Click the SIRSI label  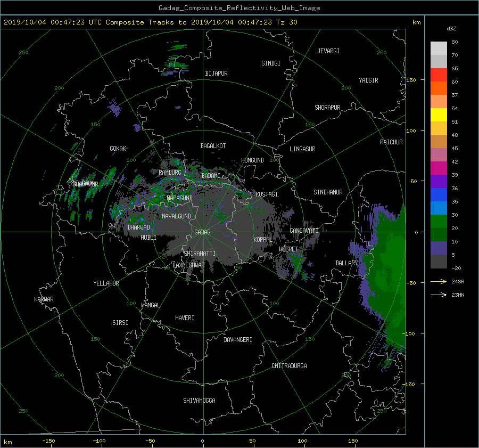(120, 323)
